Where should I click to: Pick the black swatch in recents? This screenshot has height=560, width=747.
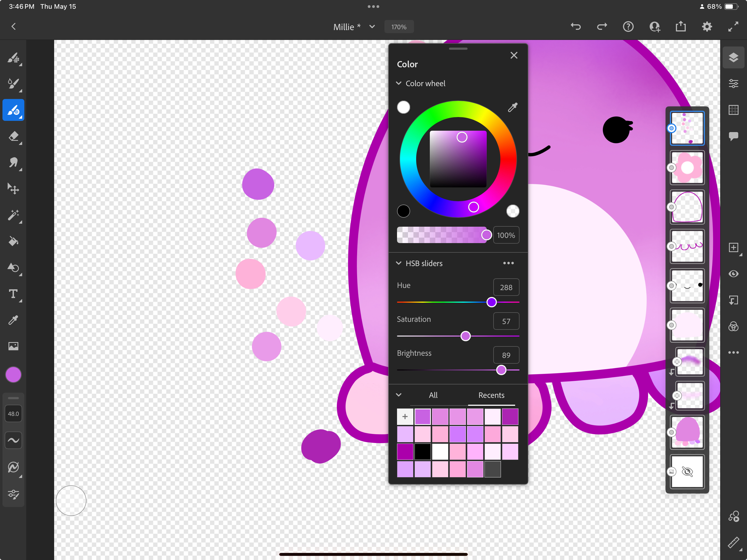pos(422,451)
